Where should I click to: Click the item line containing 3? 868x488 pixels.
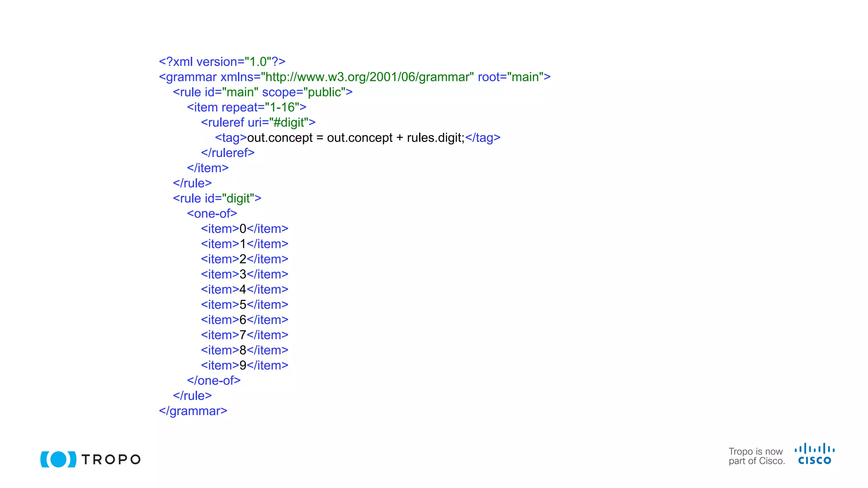point(245,274)
